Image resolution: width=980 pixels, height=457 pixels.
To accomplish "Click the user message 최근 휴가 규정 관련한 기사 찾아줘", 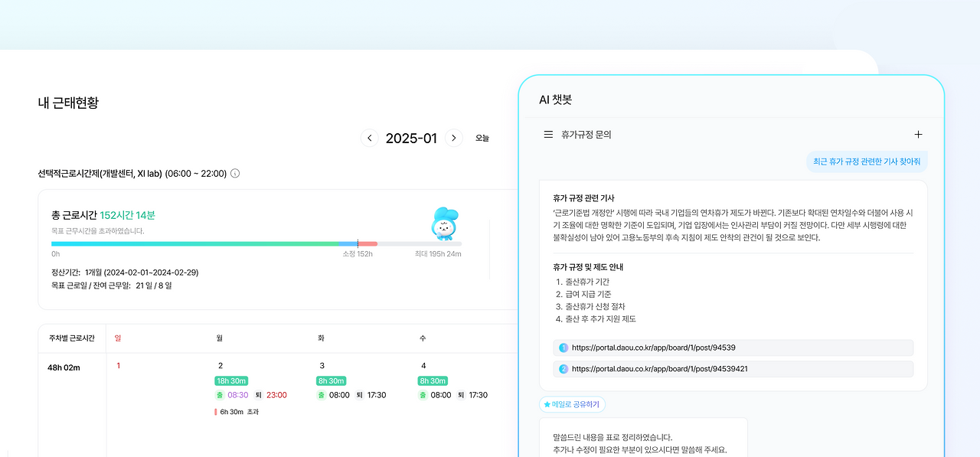I will pos(867,161).
